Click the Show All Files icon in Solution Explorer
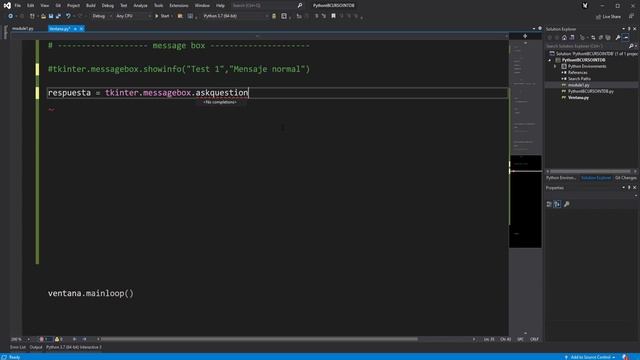 point(608,38)
